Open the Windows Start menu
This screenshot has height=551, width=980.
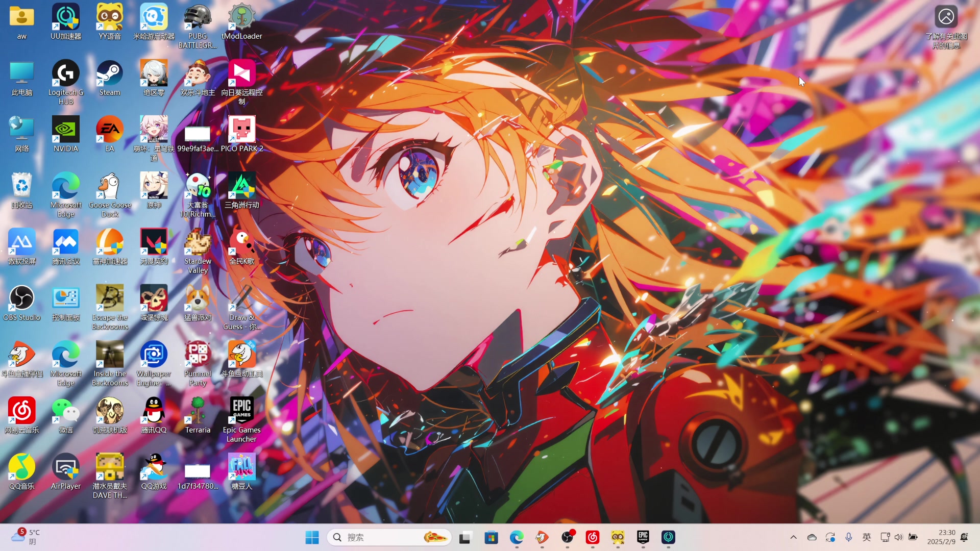coord(312,537)
